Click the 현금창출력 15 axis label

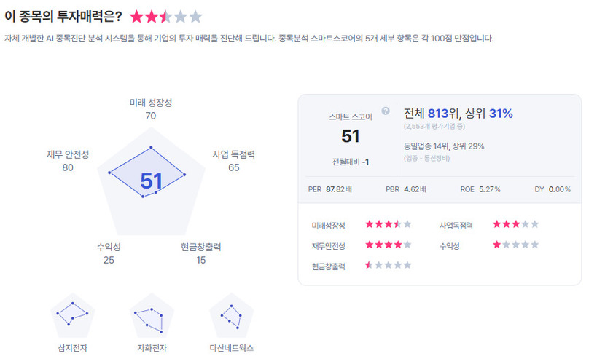point(200,253)
